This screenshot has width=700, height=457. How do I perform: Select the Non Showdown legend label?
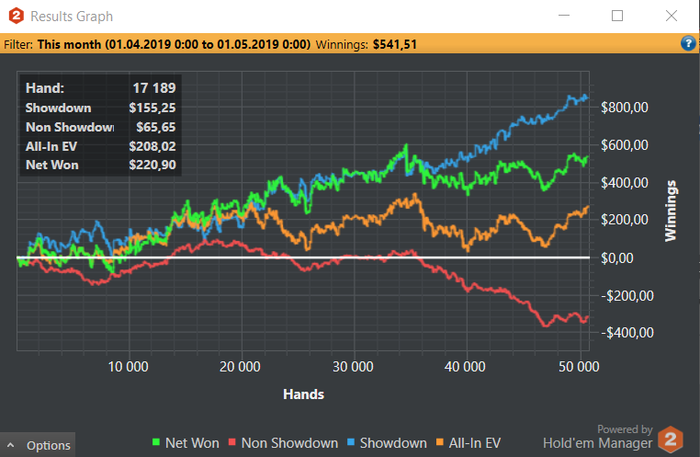(289, 443)
